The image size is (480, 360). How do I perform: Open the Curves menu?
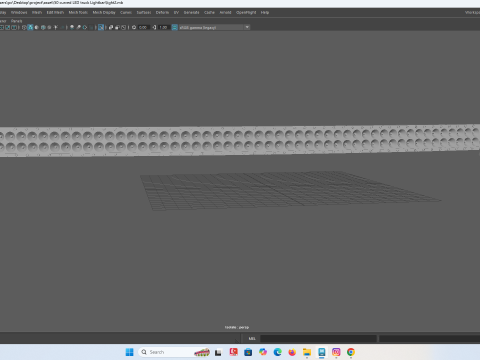(x=126, y=12)
